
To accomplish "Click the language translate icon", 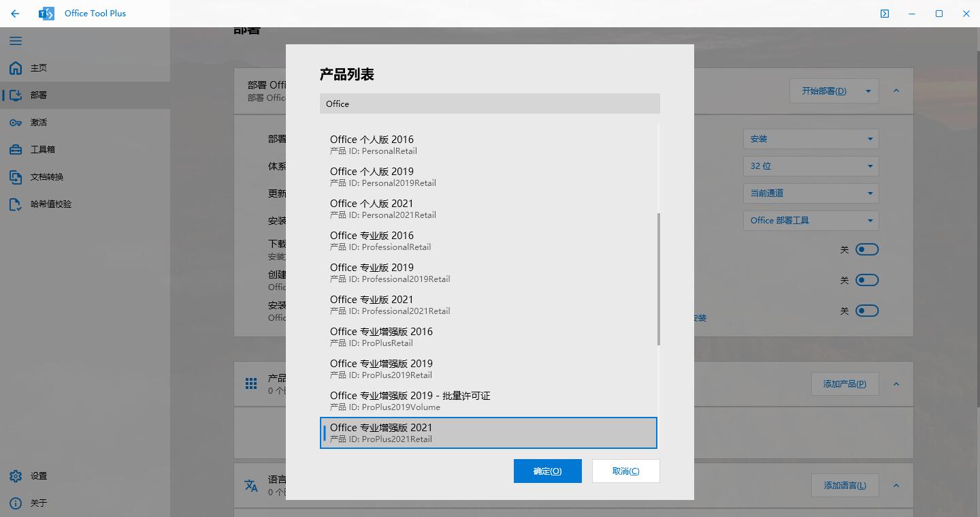I will coord(251,485).
